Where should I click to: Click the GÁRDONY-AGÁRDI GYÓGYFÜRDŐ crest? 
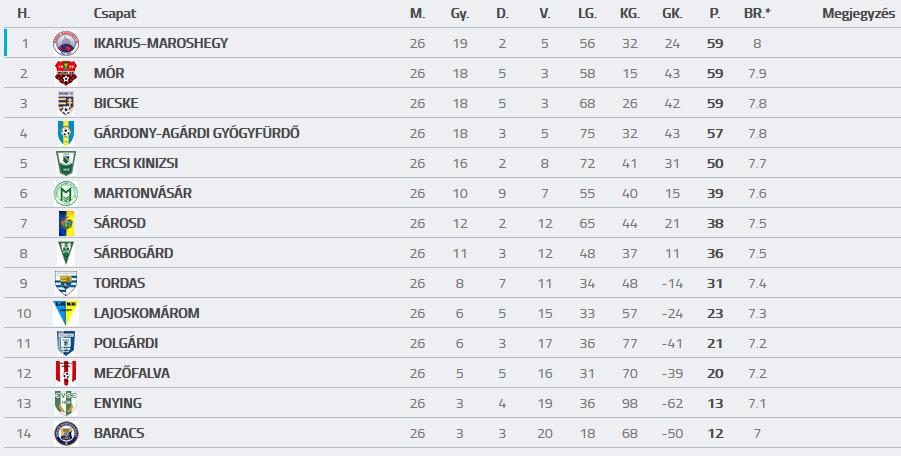66,133
